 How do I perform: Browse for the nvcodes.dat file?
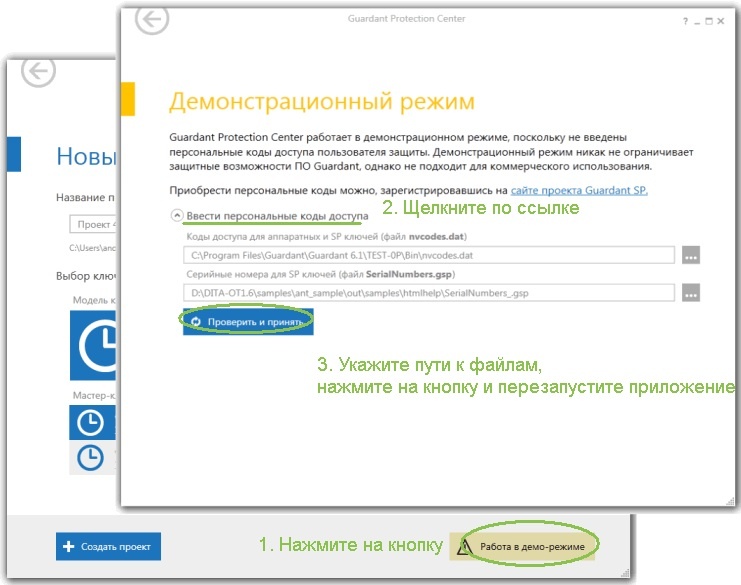(691, 255)
